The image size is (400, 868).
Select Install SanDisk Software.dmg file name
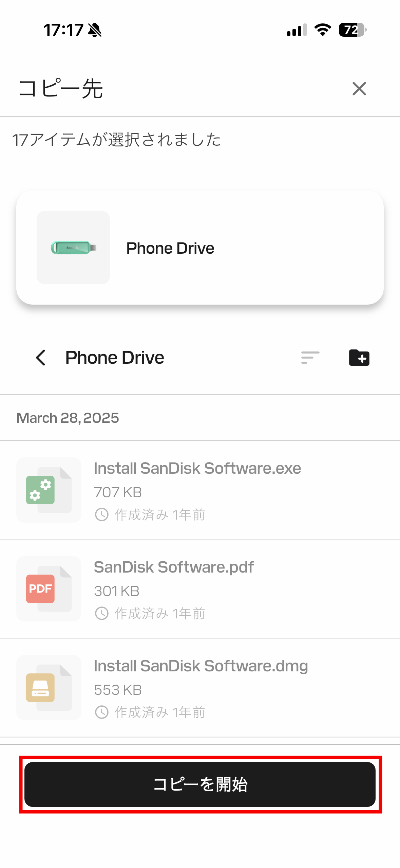(x=201, y=666)
